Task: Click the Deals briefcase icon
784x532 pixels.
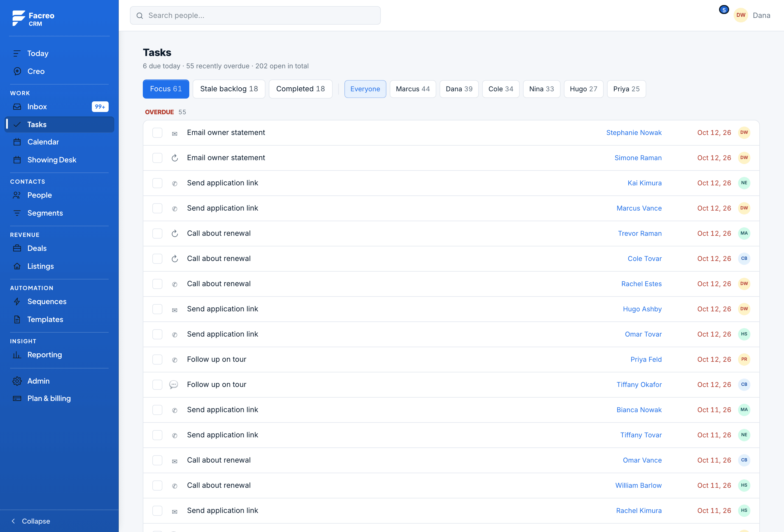Action: [x=17, y=248]
